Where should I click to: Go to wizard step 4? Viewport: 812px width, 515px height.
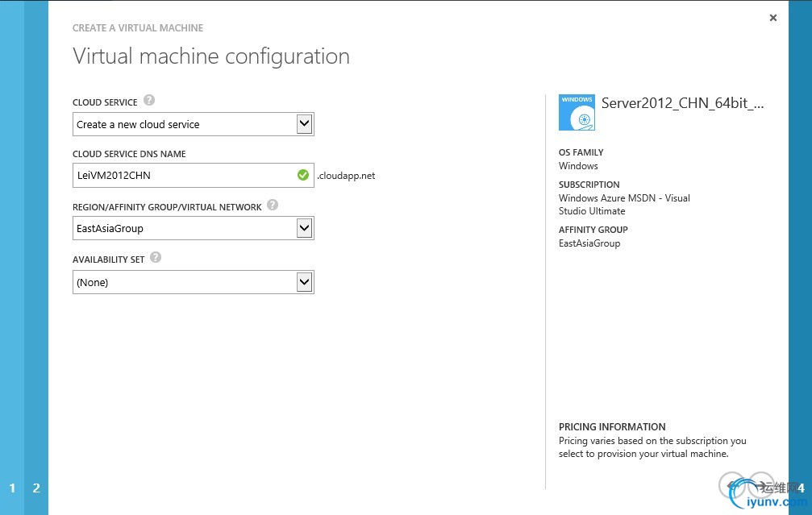pos(801,488)
